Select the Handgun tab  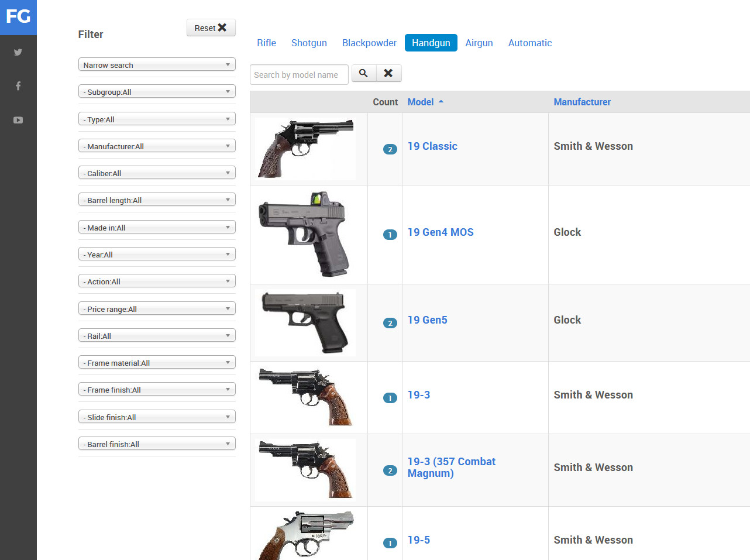pyautogui.click(x=431, y=43)
